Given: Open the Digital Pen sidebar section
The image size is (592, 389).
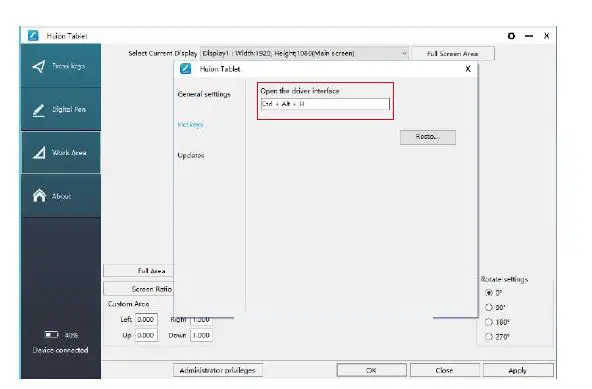Looking at the screenshot, I should pyautogui.click(x=61, y=110).
